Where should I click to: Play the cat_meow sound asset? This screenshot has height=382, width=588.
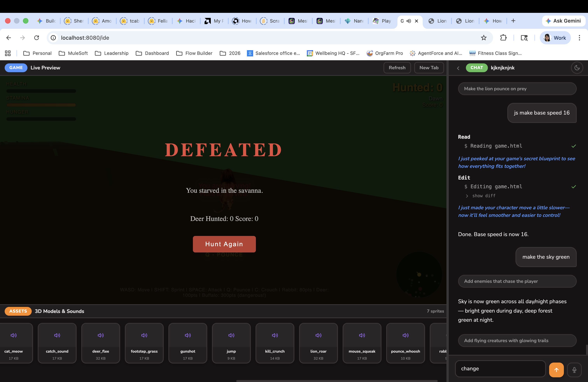click(x=14, y=335)
